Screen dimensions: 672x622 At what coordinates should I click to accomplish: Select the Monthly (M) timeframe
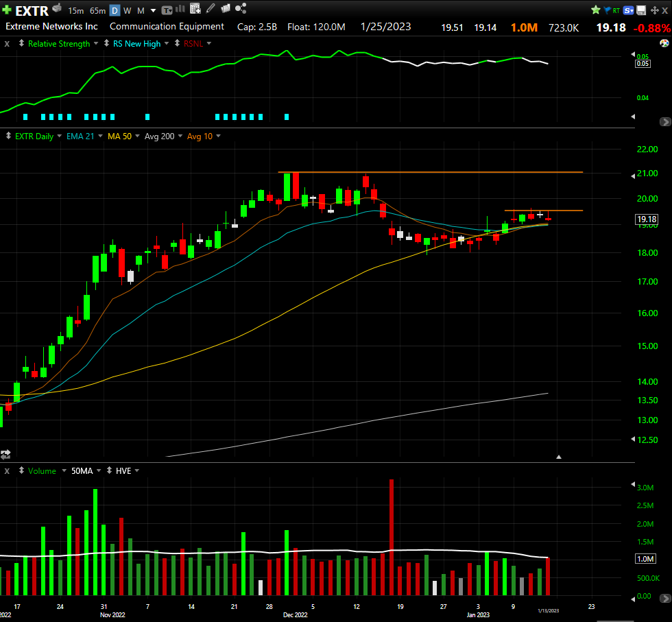coord(141,11)
